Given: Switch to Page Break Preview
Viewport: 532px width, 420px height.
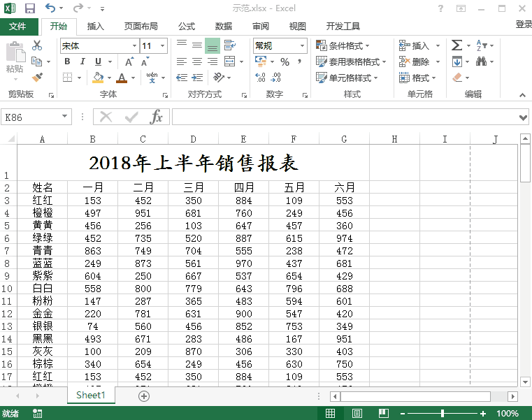Looking at the screenshot, I should click(384, 413).
